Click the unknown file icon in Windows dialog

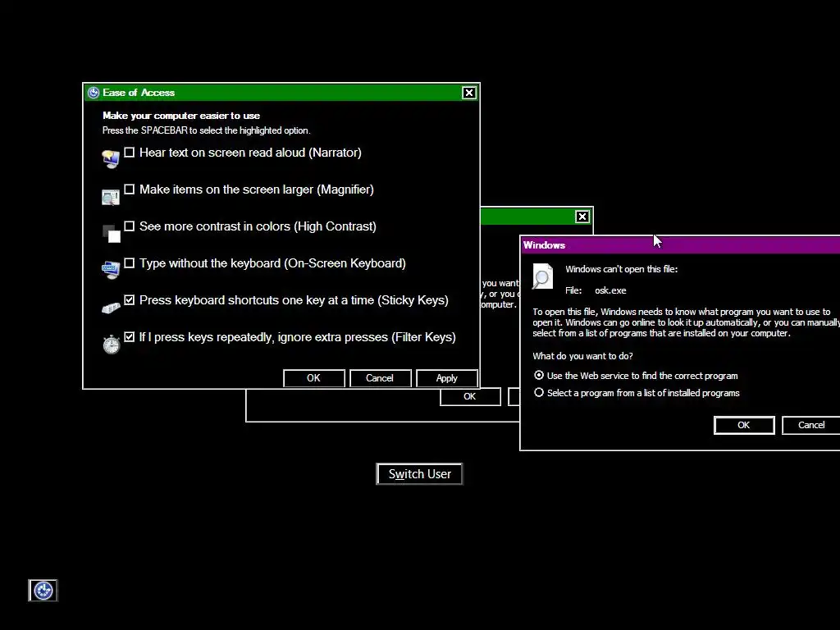[542, 276]
